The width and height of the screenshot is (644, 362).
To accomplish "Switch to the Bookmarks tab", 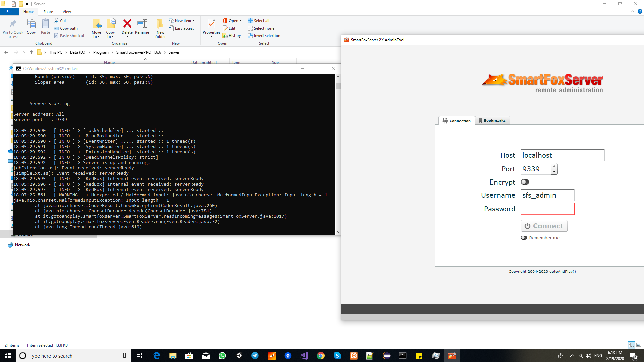I will 492,120.
